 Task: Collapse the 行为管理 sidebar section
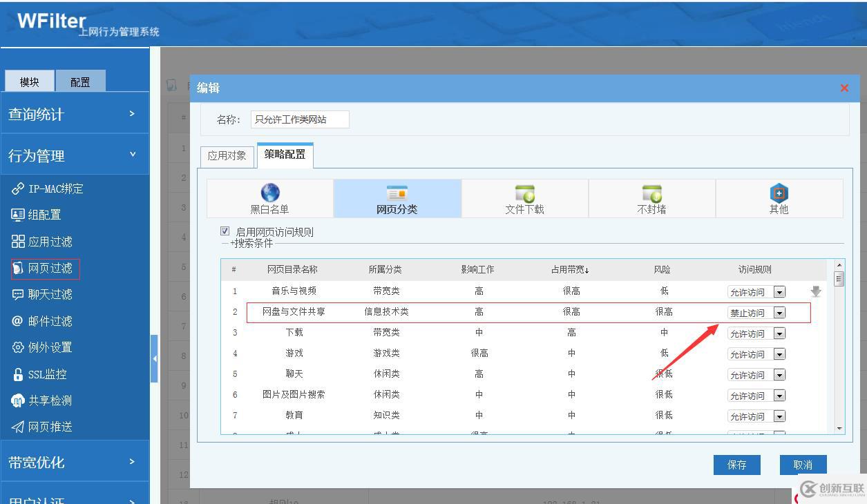(75, 155)
